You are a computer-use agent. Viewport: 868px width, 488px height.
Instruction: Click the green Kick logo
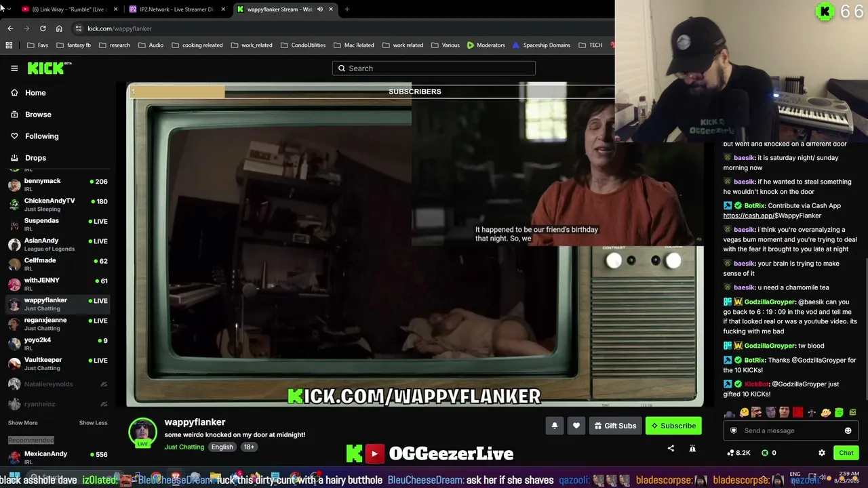click(49, 68)
